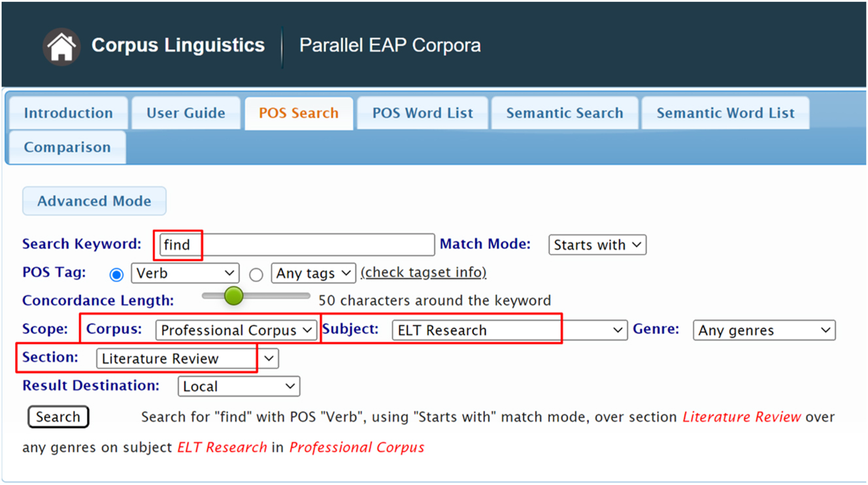This screenshot has width=868, height=485.
Task: Open the Result Destination Local dropdown
Action: 239,387
